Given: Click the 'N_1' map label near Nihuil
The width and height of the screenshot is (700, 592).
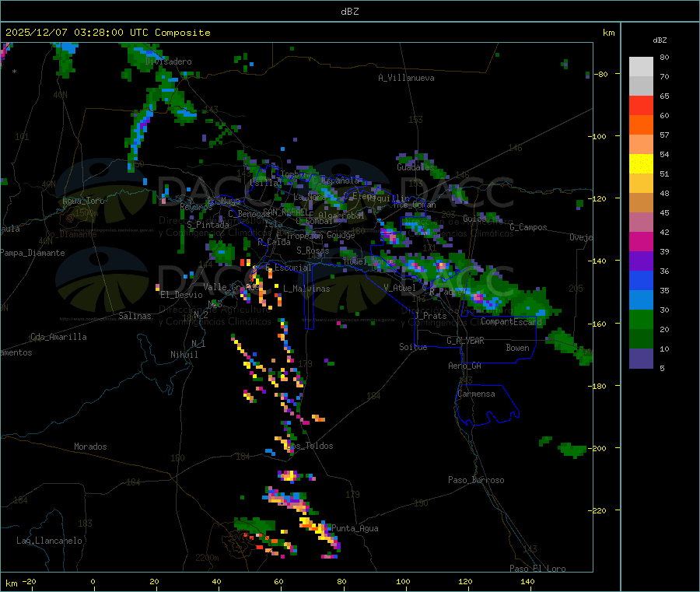Looking at the screenshot, I should [x=198, y=343].
